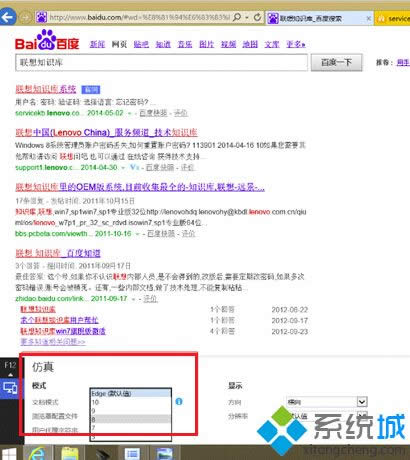
Task: Click the Baidu paw icon in address bar
Action: click(x=41, y=17)
